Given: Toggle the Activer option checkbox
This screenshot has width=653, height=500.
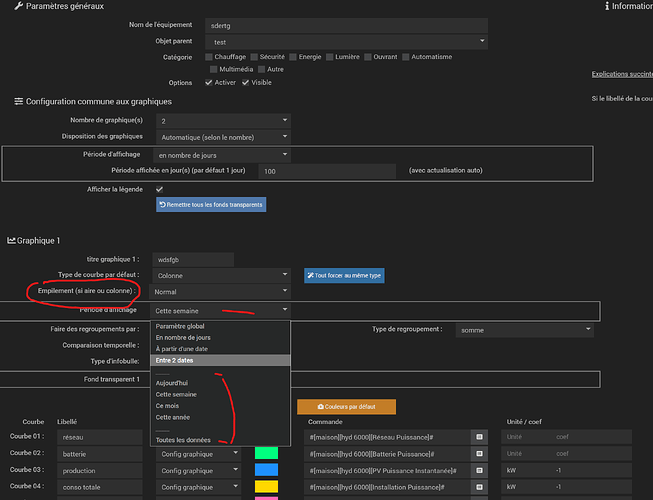Looking at the screenshot, I should pos(209,83).
